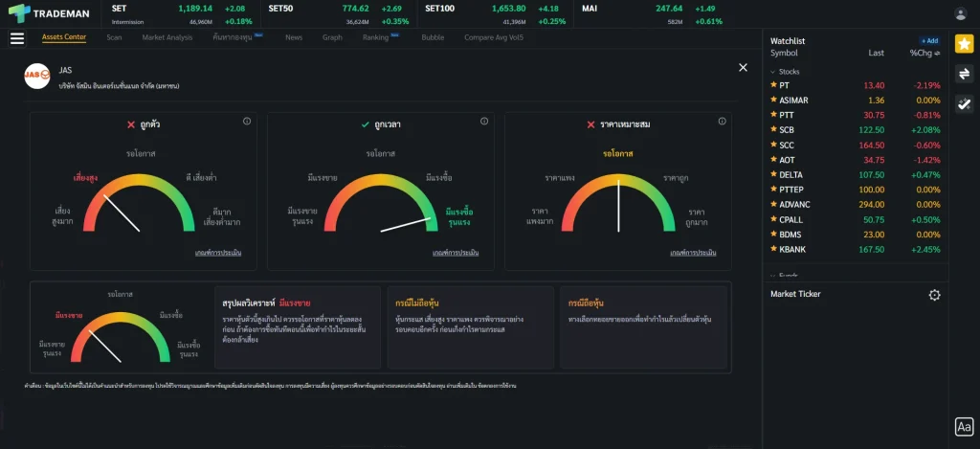
Task: Toggle the star next to PT stock
Action: tap(773, 85)
